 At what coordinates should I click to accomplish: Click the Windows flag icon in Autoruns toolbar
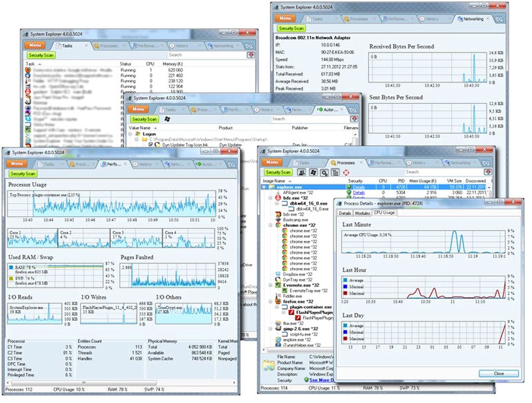pos(167,119)
